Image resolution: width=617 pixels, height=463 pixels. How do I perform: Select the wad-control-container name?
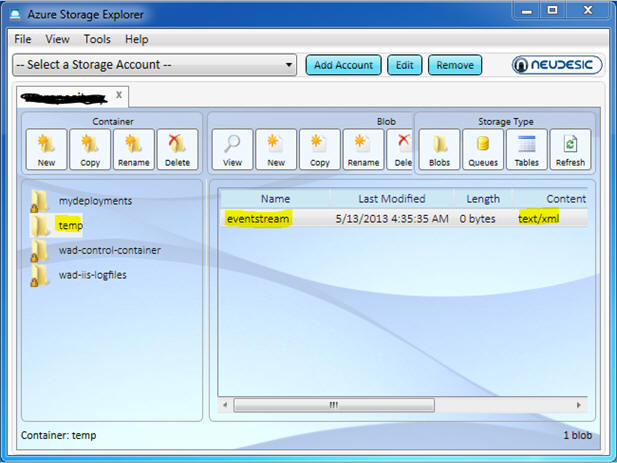tap(110, 250)
